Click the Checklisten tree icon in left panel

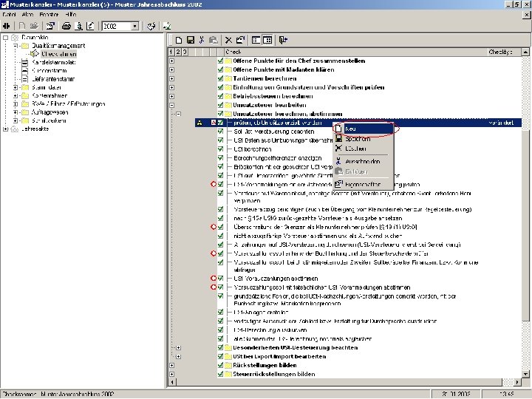(x=35, y=54)
